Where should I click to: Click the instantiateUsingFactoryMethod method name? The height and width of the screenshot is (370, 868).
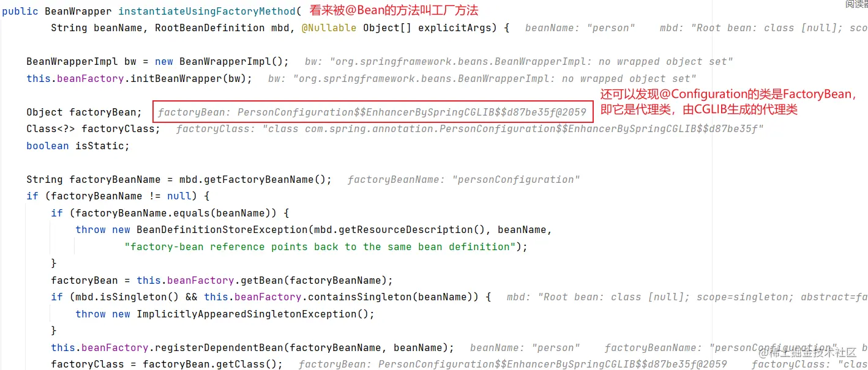click(x=206, y=12)
